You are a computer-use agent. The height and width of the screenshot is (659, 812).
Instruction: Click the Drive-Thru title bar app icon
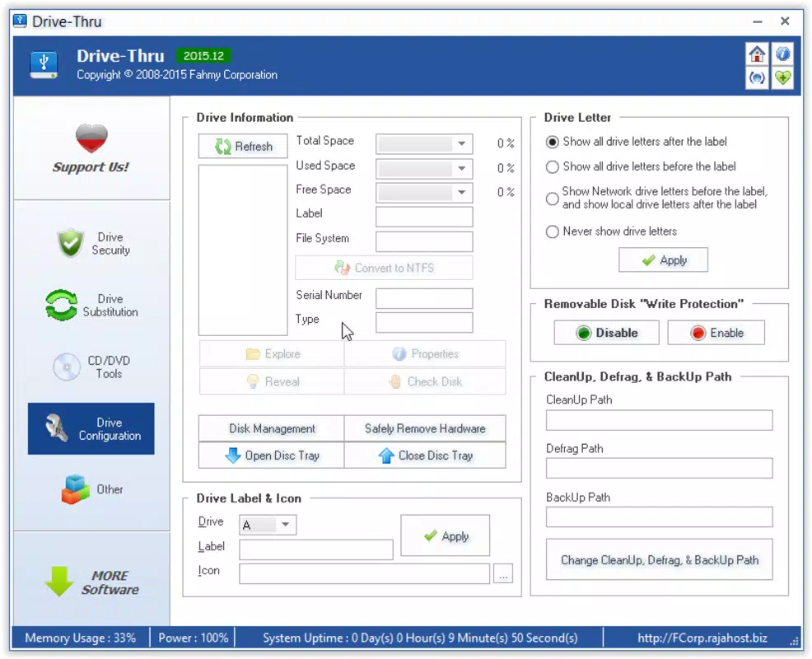20,21
